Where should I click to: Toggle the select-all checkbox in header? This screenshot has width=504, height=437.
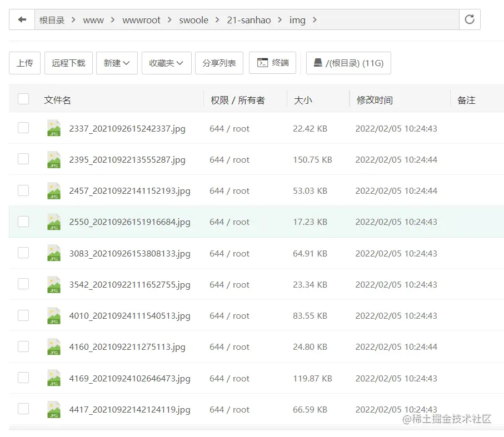pyautogui.click(x=23, y=99)
